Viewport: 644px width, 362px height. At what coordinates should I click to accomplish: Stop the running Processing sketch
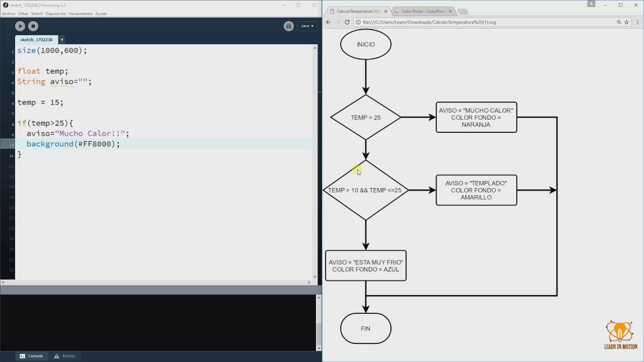33,26
